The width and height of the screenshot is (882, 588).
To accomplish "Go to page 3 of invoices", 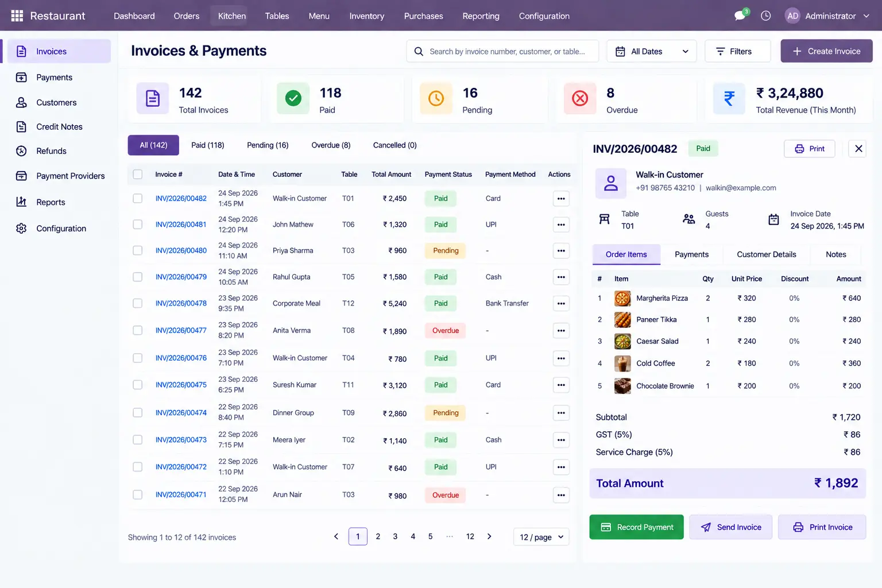I will click(x=395, y=536).
